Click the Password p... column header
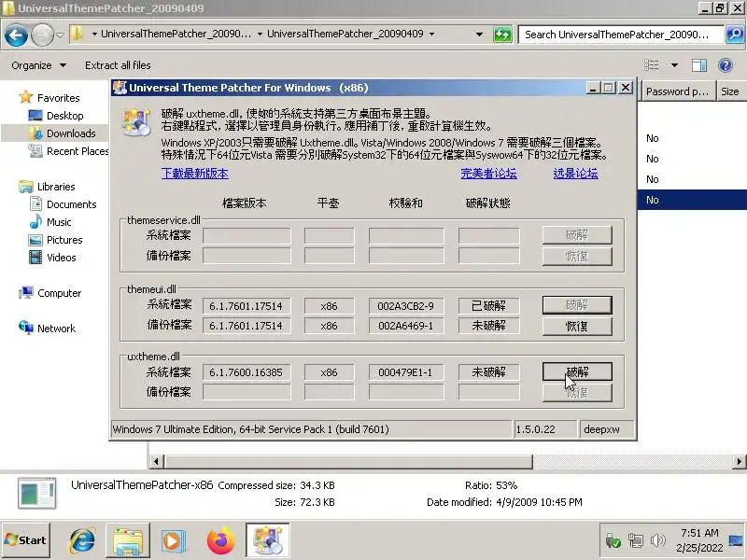 click(x=677, y=91)
